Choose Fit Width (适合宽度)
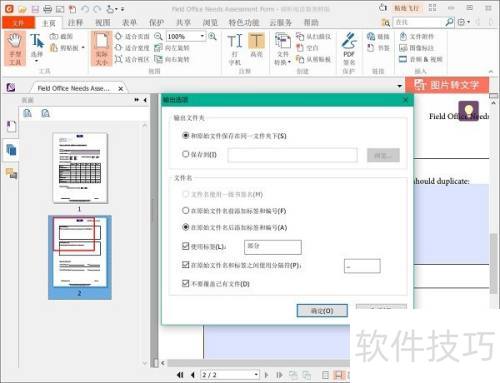This screenshot has height=383, width=500. [132, 48]
